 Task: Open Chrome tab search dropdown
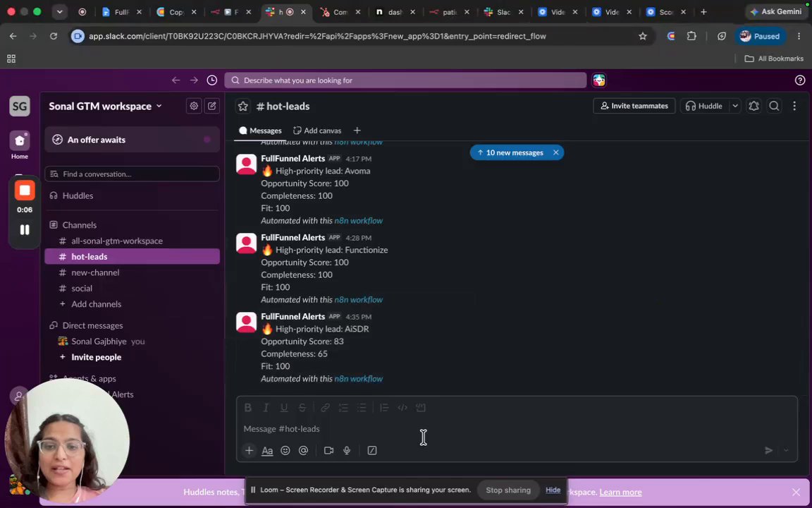tap(59, 12)
